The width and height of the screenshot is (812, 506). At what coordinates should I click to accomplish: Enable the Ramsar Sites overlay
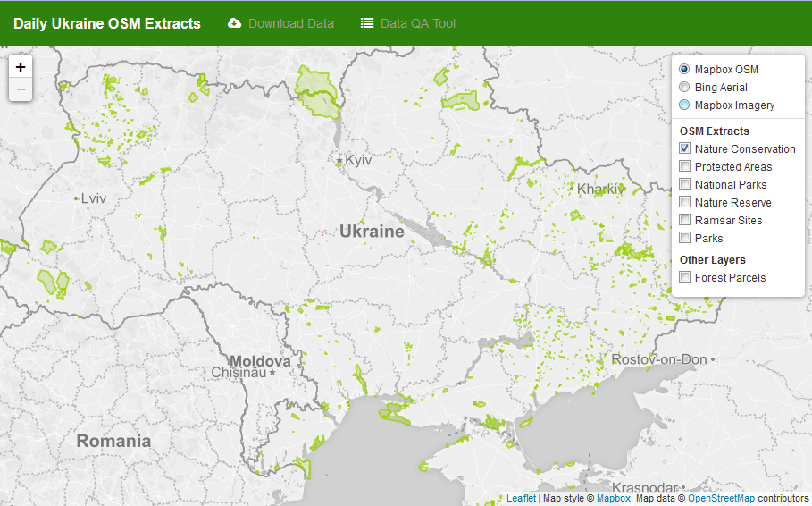coord(685,220)
